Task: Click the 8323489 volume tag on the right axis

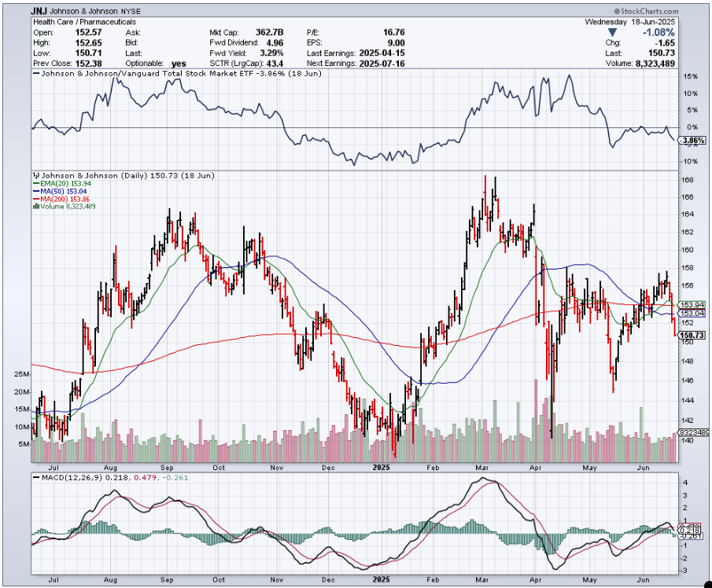Action: coord(694,432)
